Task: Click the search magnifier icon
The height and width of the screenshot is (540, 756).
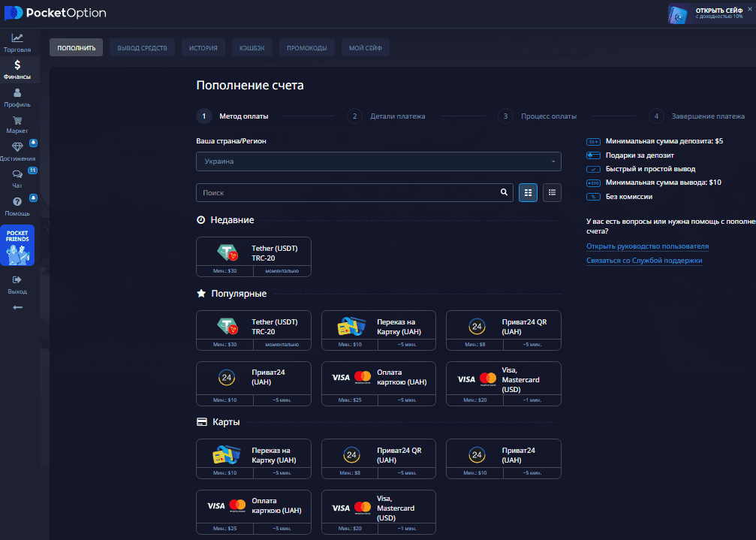Action: tap(504, 192)
